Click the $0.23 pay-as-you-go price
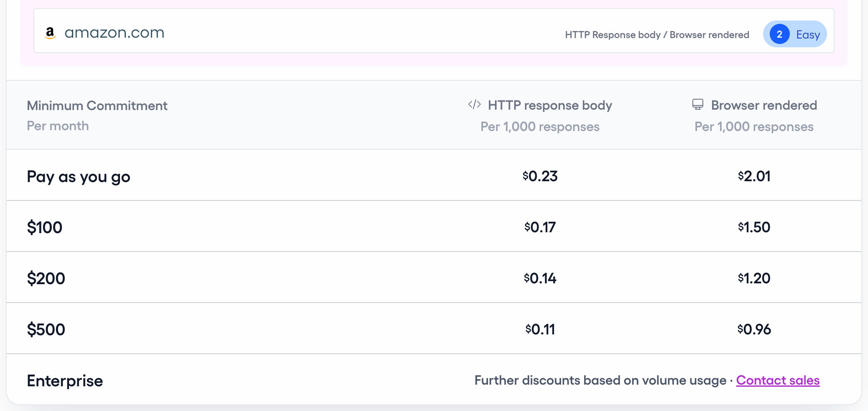The height and width of the screenshot is (411, 868). tap(540, 176)
